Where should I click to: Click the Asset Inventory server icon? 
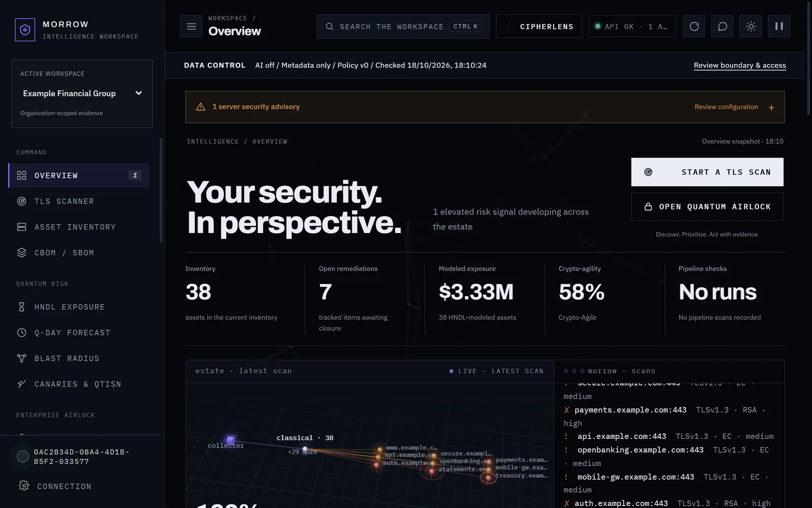pyautogui.click(x=21, y=227)
